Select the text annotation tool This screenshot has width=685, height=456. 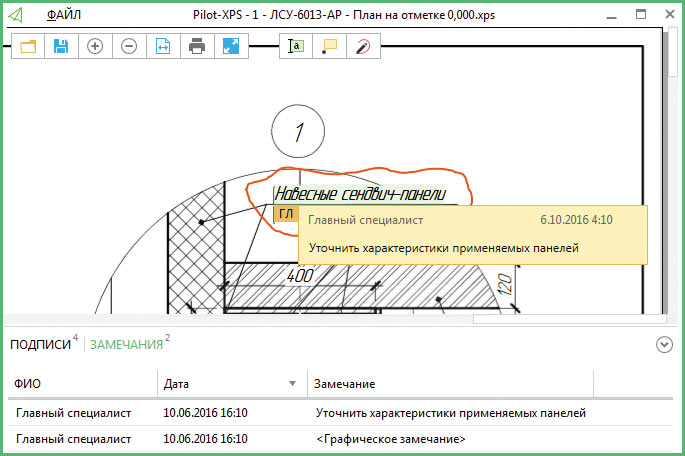coord(296,46)
